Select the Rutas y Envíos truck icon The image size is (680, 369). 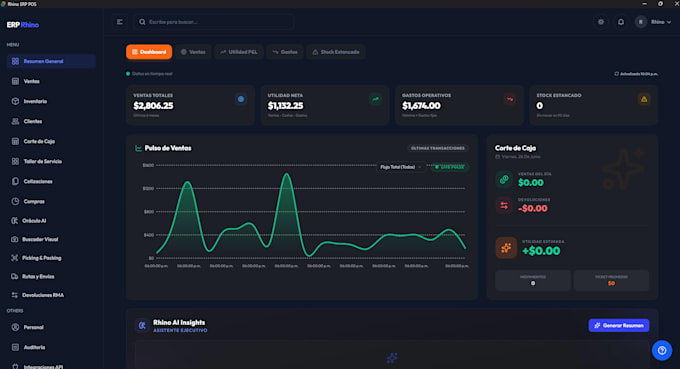tap(14, 276)
